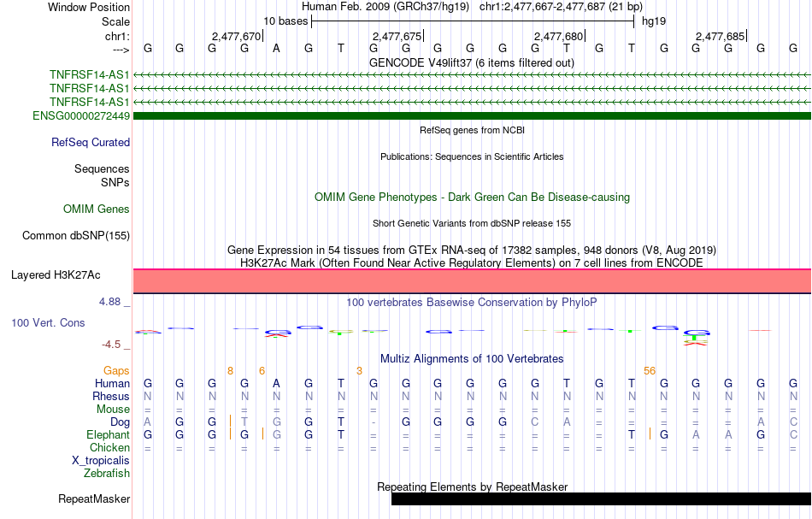Click the 4.88 upper scale value

click(109, 302)
